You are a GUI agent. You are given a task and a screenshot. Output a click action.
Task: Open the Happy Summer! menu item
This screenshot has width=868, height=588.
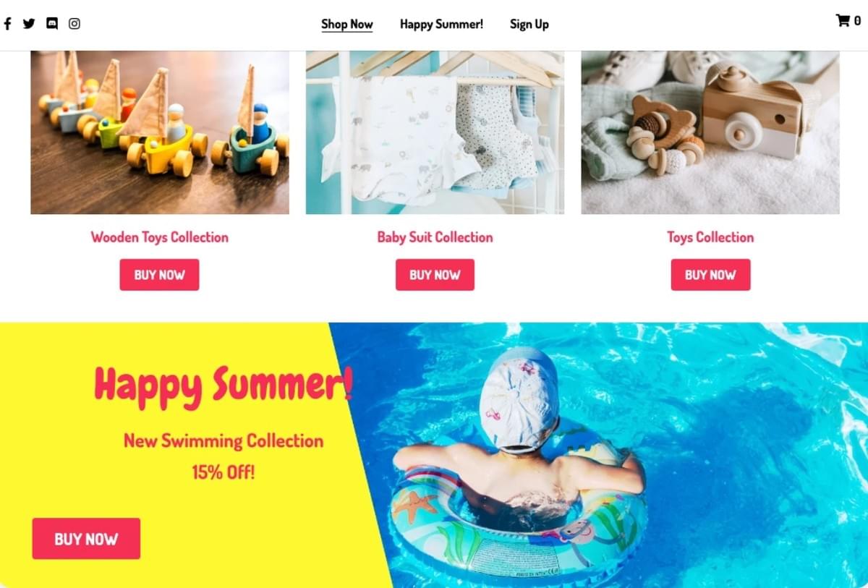tap(441, 24)
